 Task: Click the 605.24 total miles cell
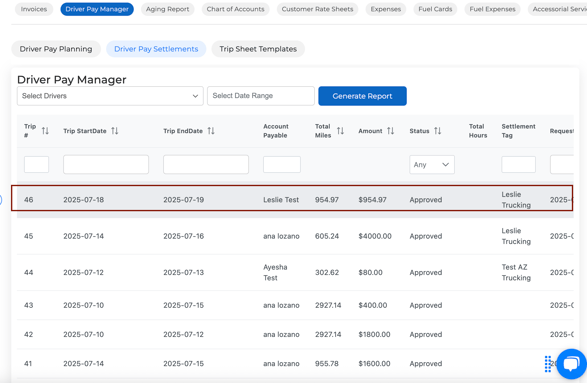[x=327, y=236]
